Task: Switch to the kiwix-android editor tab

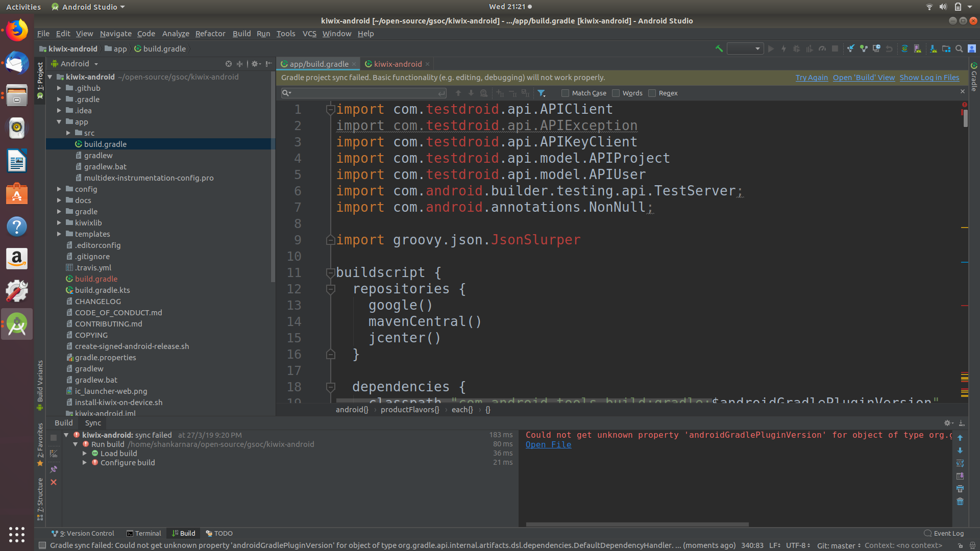Action: coord(397,64)
